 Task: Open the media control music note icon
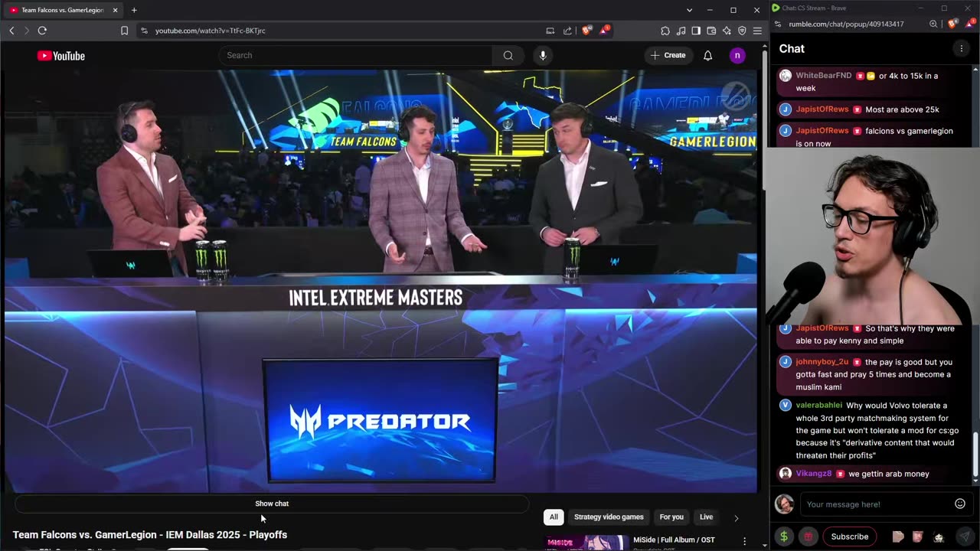coord(681,31)
